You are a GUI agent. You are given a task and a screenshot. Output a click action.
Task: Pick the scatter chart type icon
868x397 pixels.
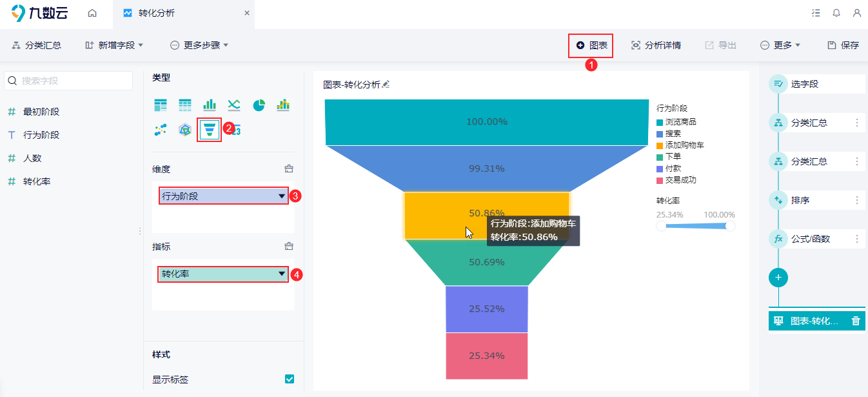tap(161, 130)
